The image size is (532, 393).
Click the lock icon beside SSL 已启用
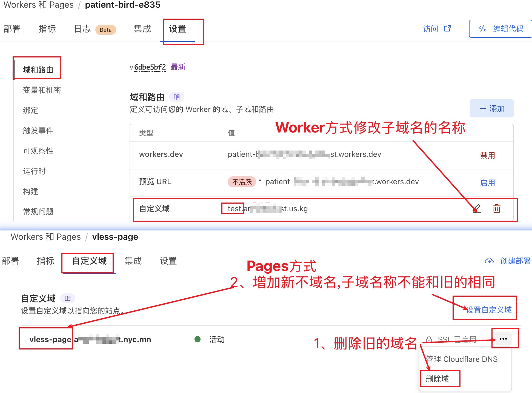(429, 339)
